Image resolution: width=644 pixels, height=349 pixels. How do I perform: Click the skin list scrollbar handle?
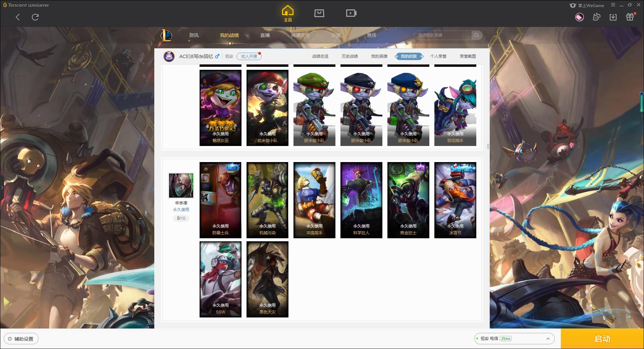pos(488,146)
